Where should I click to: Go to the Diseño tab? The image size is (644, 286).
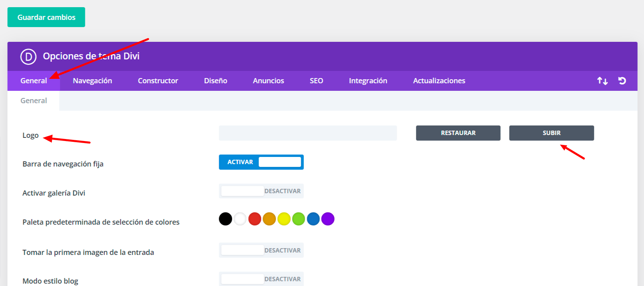coord(215,81)
